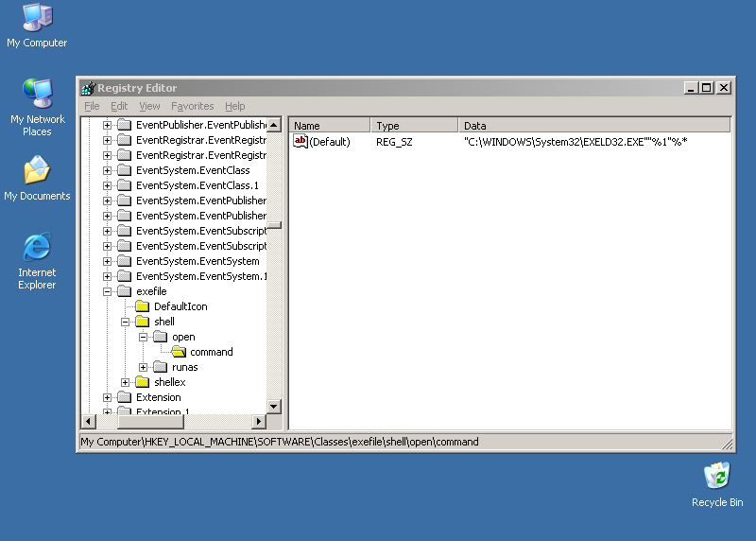Collapse the shell key
The width and height of the screenshot is (756, 541).
[125, 322]
